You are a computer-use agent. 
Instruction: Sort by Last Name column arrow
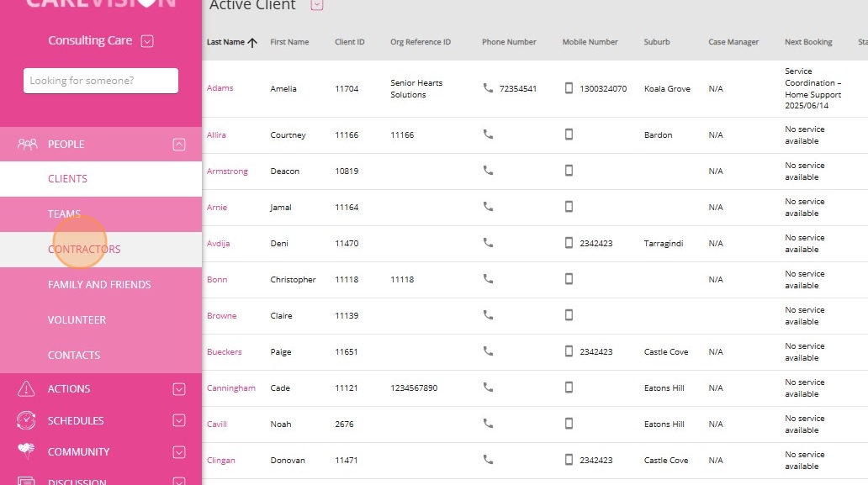(x=252, y=43)
